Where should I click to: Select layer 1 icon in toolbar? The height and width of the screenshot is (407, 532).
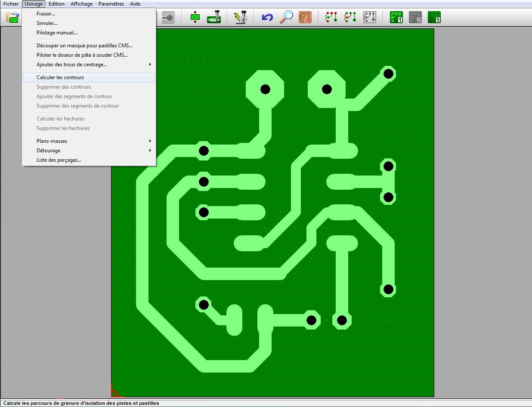[x=396, y=17]
